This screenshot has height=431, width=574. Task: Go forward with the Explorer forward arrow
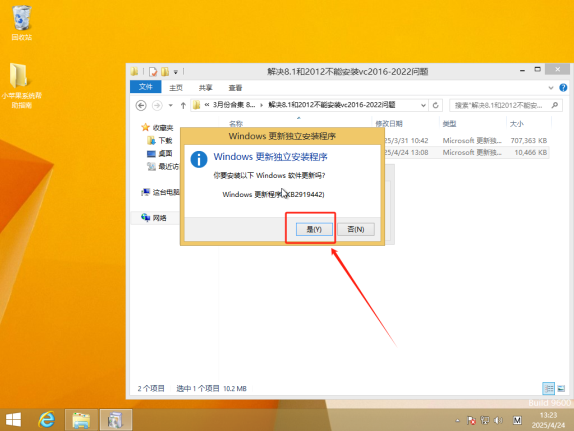click(x=157, y=105)
